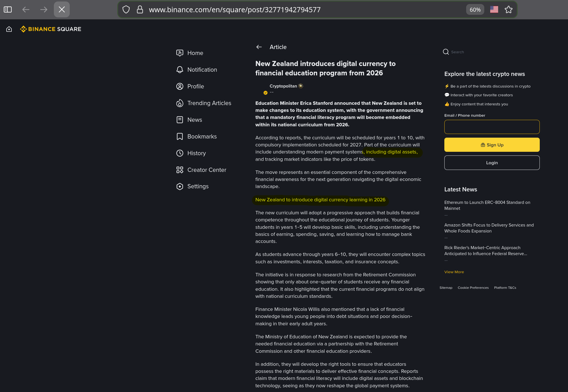This screenshot has width=568, height=392.
Task: Go back using the Article arrow
Action: pos(259,47)
